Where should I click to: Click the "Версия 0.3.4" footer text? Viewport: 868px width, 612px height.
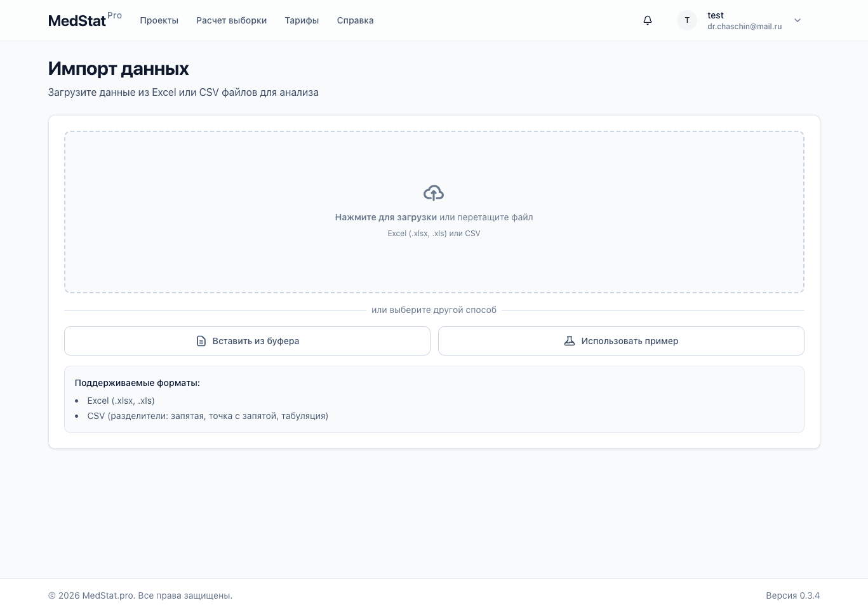coord(792,595)
